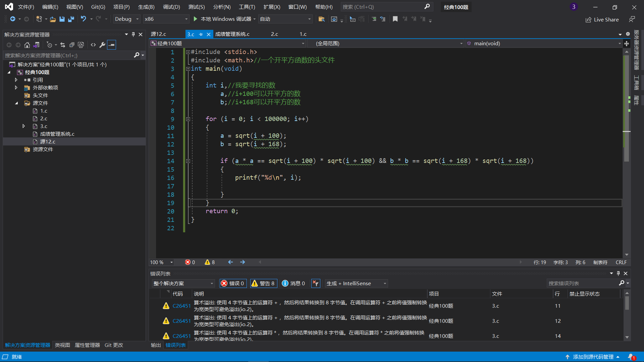Click the open file folder icon

pos(53,19)
